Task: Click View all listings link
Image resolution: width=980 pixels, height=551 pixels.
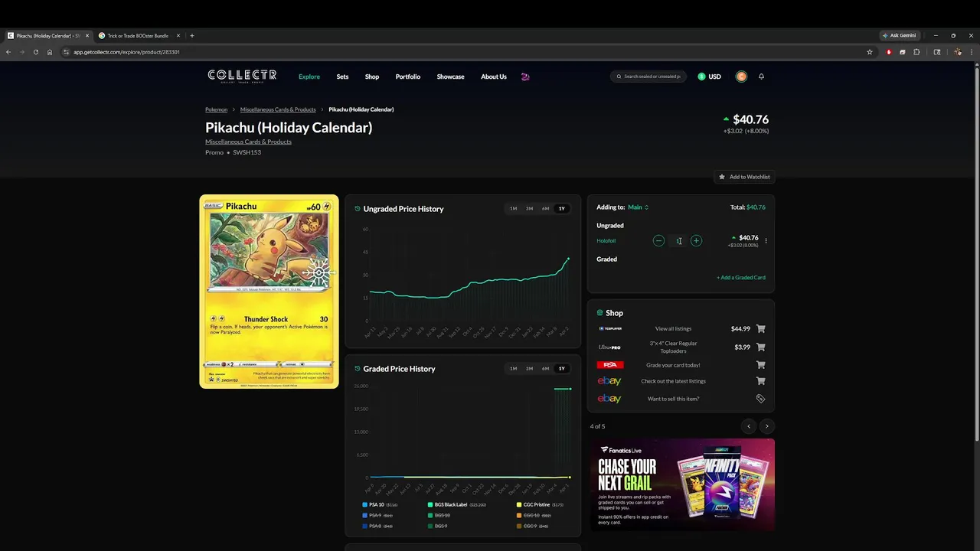Action: click(x=673, y=329)
